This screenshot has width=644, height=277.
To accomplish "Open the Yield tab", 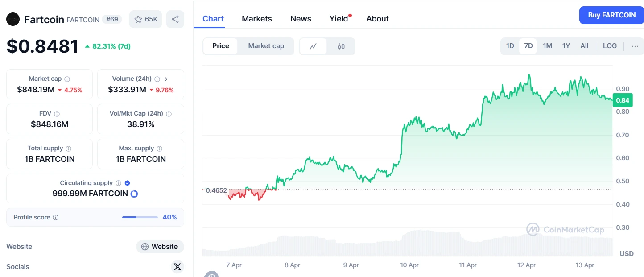I will 339,19.
